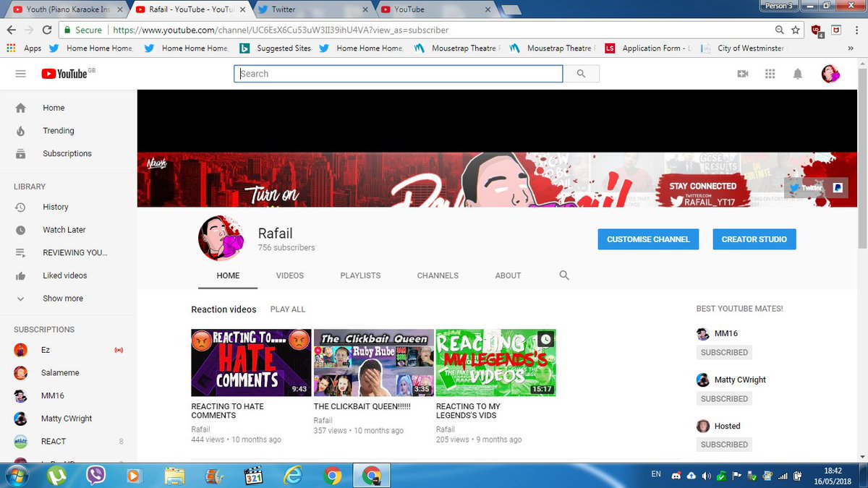Open the upload video camera icon
Viewport: 868px width, 488px height.
(x=742, y=74)
